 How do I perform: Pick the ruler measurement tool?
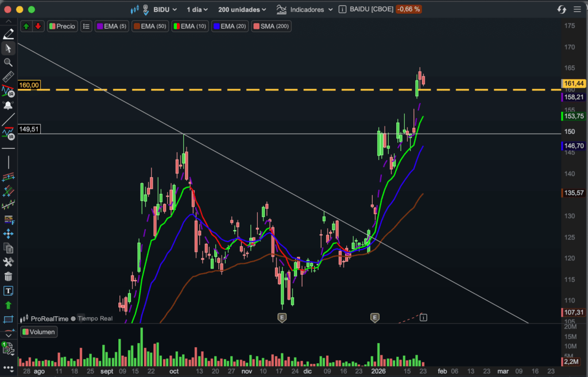coord(8,77)
